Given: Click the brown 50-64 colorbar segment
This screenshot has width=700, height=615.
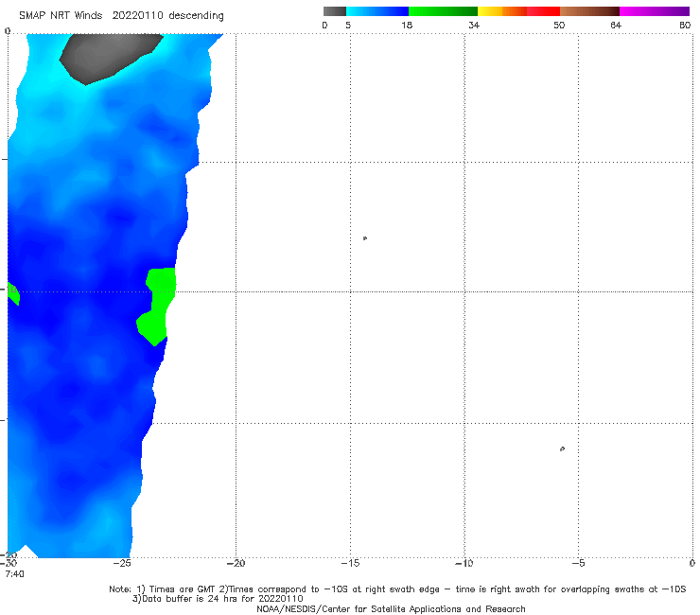Looking at the screenshot, I should pos(589,11).
